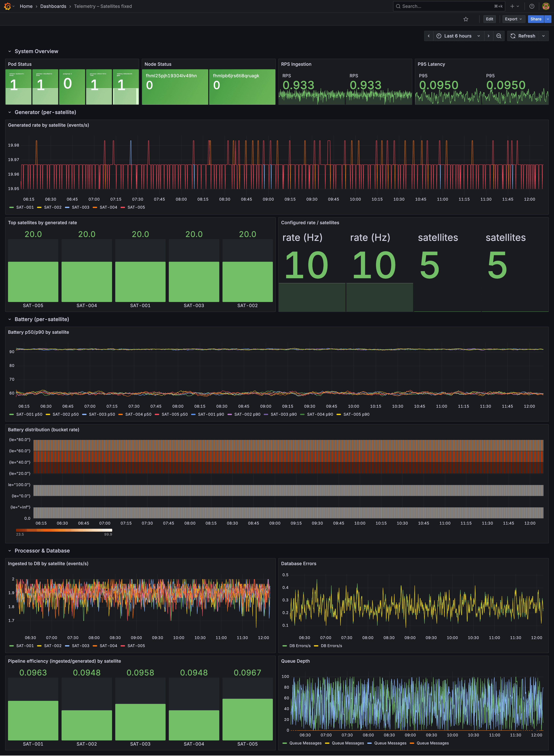
Task: Click node tile fhml25pjh19304lv49hn
Action: point(175,87)
